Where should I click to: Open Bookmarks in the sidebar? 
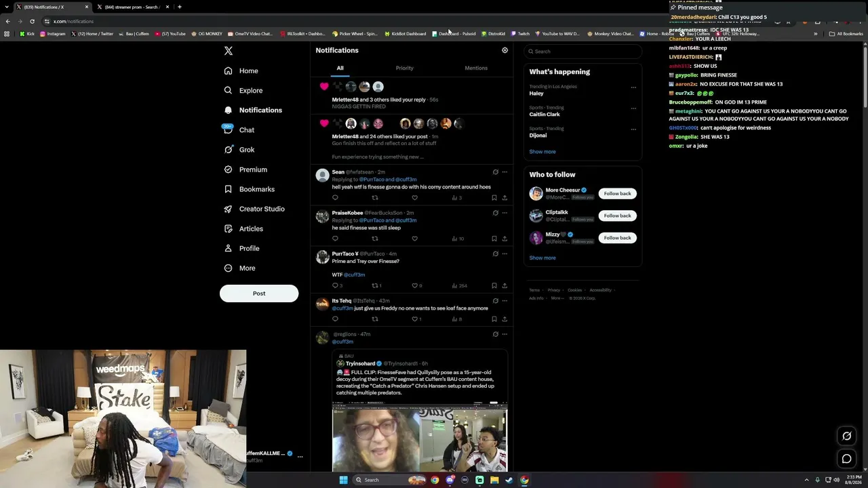pos(249,190)
